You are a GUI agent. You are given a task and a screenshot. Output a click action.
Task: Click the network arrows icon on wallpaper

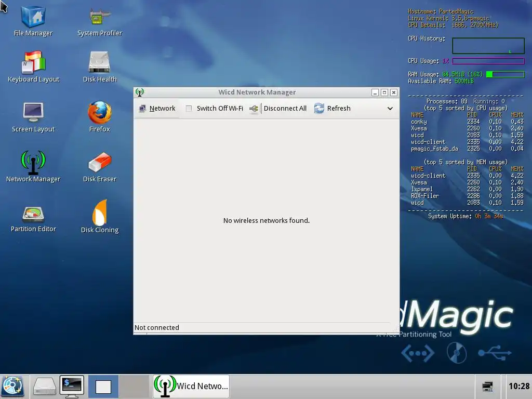[418, 353]
